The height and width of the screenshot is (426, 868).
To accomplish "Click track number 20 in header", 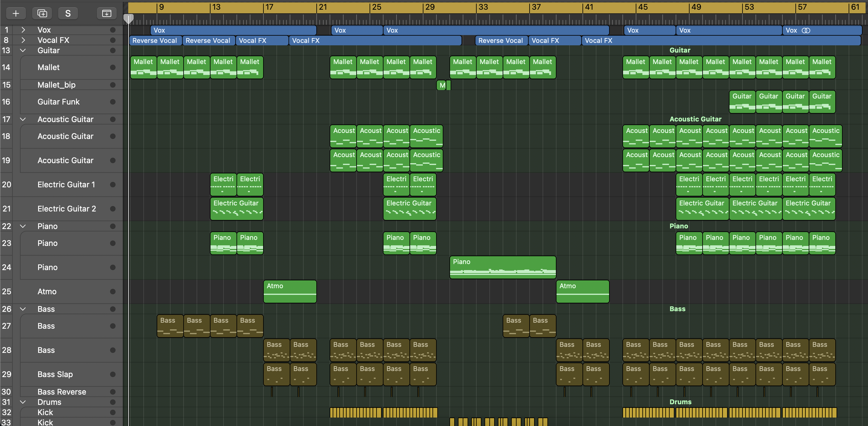I will pos(6,184).
